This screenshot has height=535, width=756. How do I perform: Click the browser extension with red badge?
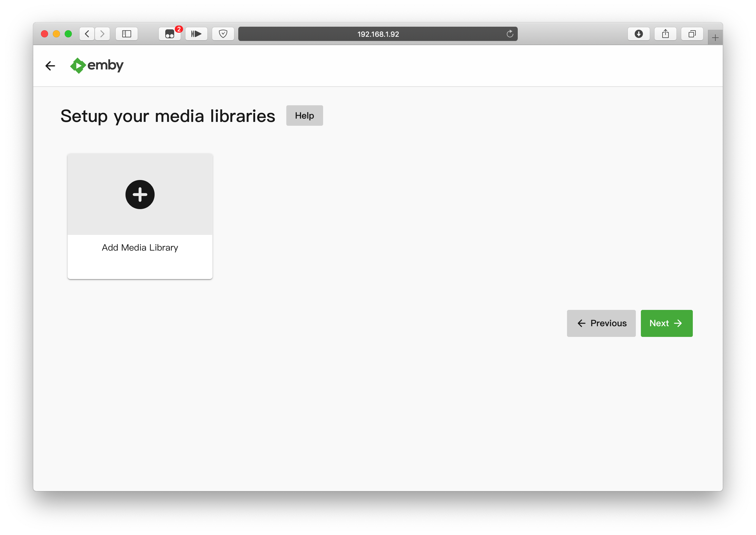[170, 34]
